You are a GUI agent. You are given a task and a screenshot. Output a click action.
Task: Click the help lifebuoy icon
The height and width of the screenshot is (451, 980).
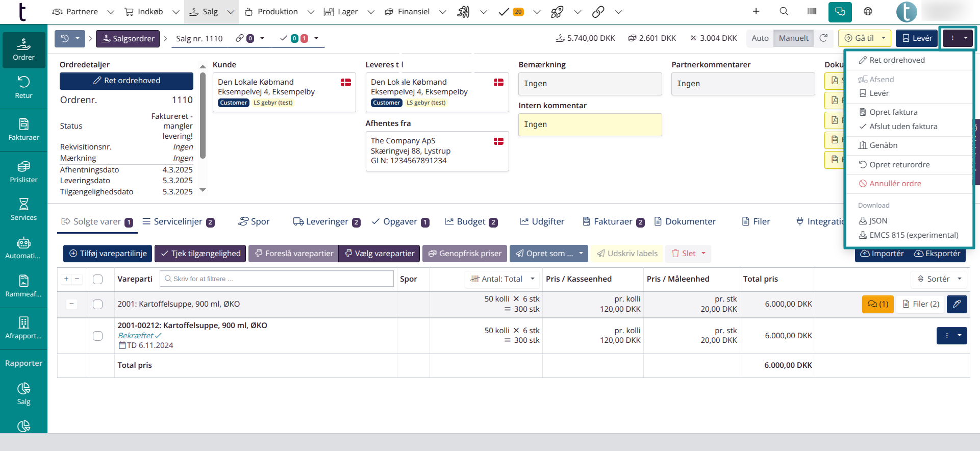[868, 11]
